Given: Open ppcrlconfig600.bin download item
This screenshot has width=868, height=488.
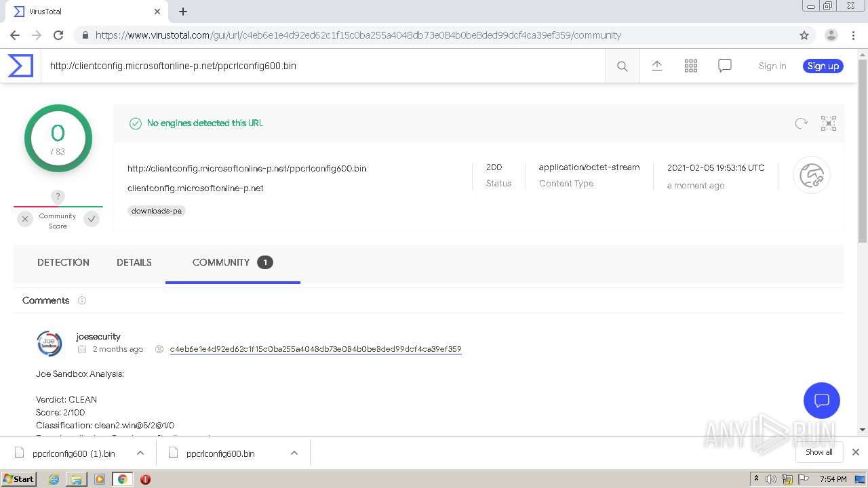Looking at the screenshot, I should pyautogui.click(x=221, y=453).
